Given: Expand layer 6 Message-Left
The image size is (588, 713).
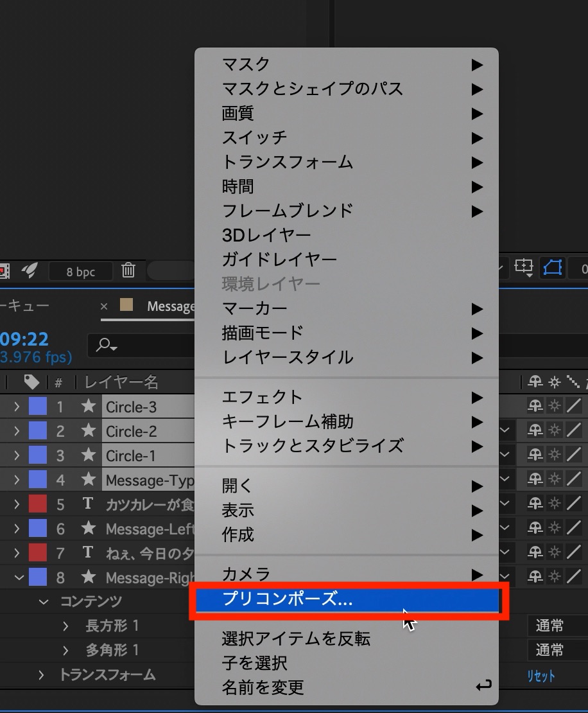Looking at the screenshot, I should (17, 529).
